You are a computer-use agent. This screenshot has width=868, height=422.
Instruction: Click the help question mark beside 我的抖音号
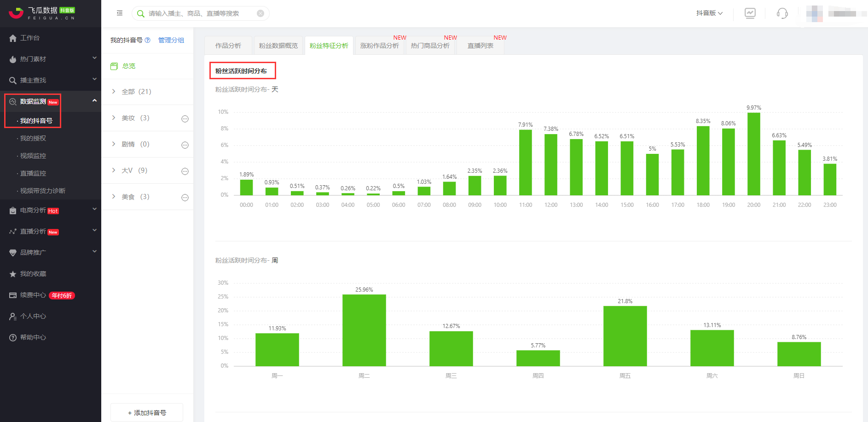click(x=148, y=40)
